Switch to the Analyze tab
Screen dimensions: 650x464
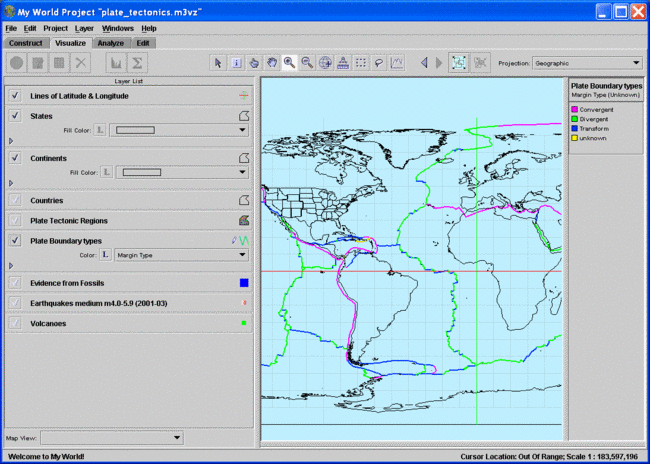[x=111, y=43]
